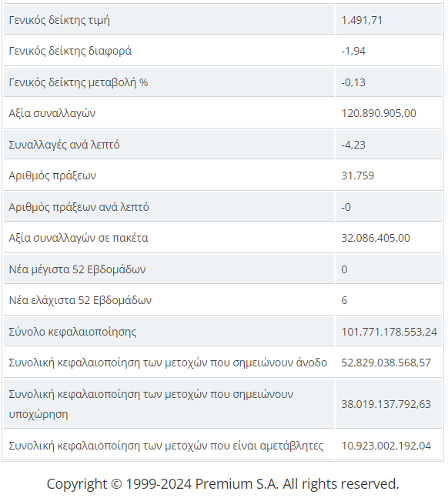
Task: Click the Γενικός δείκτης διαφορά row label
Action: coord(70,51)
